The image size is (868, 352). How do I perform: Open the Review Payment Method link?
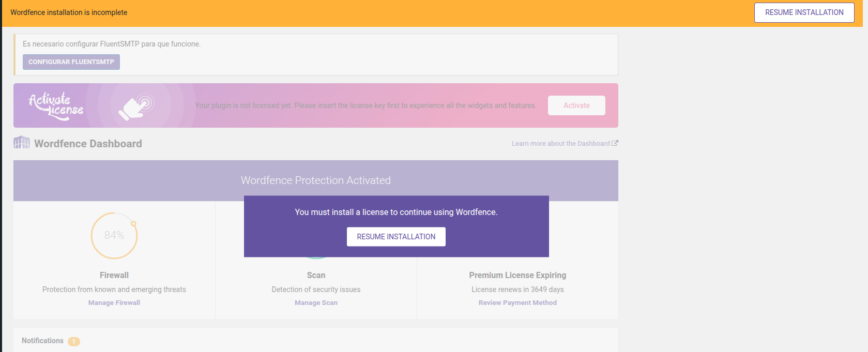(x=517, y=303)
